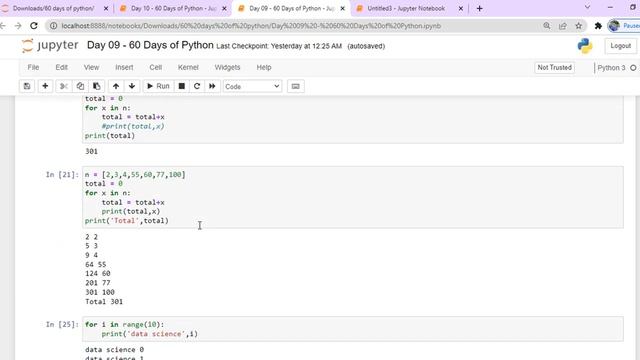Save notebook with the floppy disk icon
Image resolution: width=640 pixels, height=360 pixels.
[27, 86]
